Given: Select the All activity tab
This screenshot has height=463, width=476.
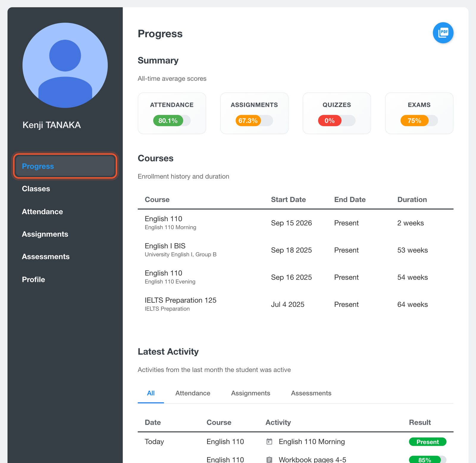Looking at the screenshot, I should (x=151, y=393).
